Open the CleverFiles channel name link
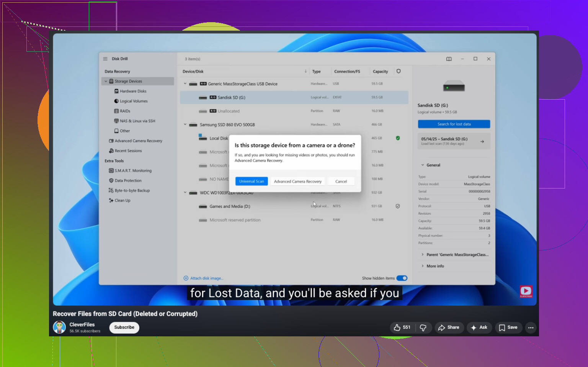 pos(82,324)
